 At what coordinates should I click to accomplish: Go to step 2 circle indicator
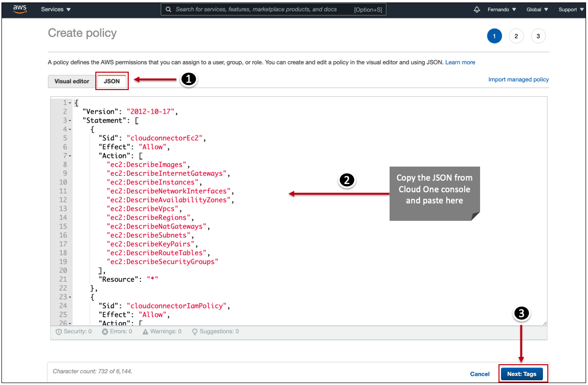[x=516, y=36]
